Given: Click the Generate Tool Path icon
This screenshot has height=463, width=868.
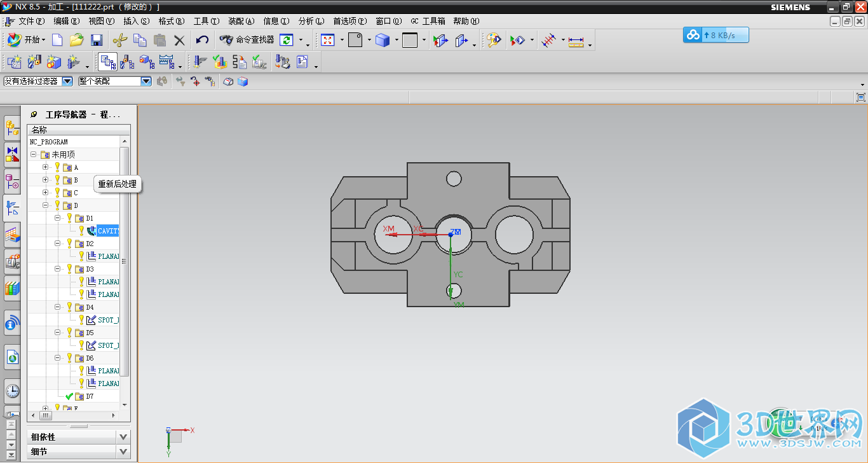Looking at the screenshot, I should coord(200,62).
